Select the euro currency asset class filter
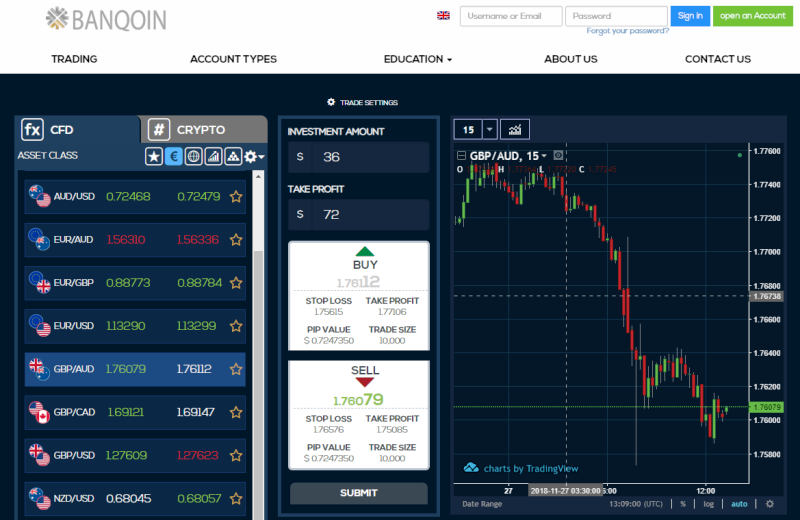The width and height of the screenshot is (800, 520). pyautogui.click(x=173, y=156)
